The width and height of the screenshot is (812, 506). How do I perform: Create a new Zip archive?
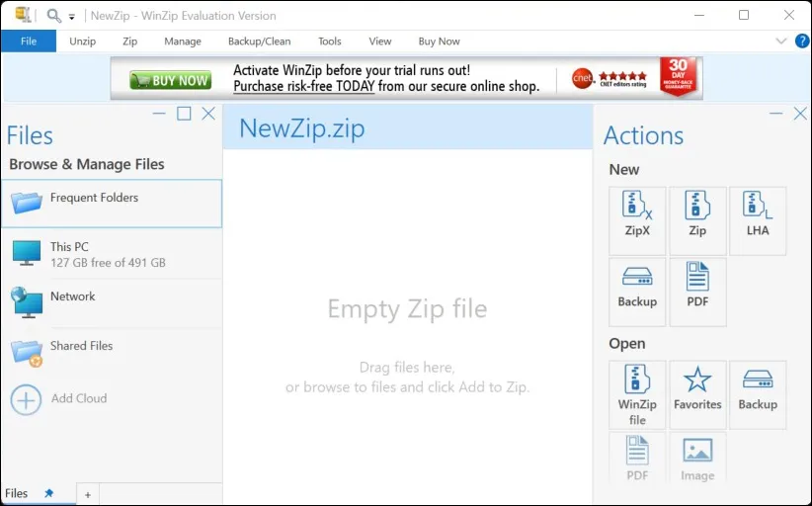coord(697,220)
